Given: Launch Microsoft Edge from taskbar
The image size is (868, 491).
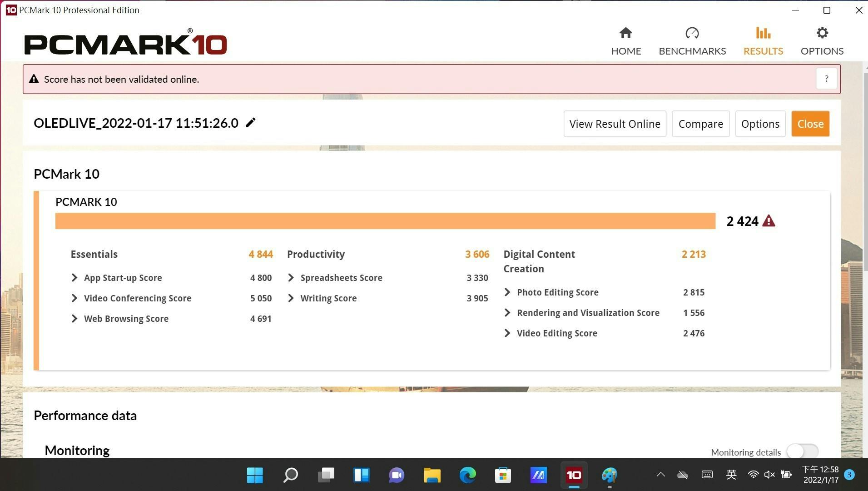Looking at the screenshot, I should coord(467,475).
